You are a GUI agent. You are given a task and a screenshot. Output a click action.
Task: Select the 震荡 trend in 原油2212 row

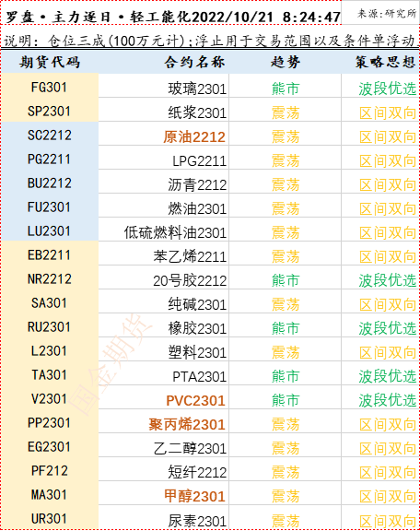click(x=286, y=137)
